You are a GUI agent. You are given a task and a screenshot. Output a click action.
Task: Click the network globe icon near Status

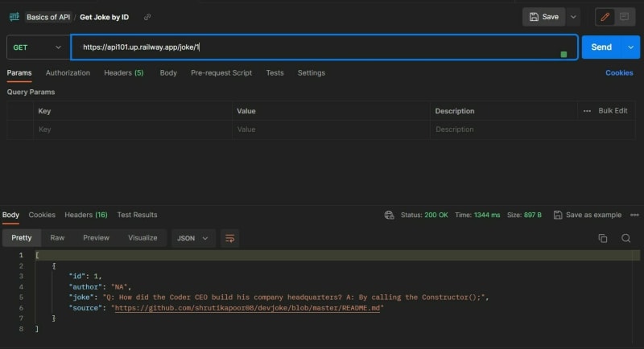tap(389, 215)
